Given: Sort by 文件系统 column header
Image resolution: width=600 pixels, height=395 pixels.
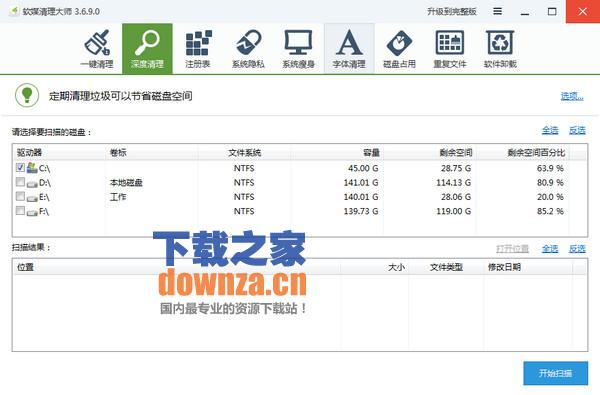Looking at the screenshot, I should coord(244,152).
